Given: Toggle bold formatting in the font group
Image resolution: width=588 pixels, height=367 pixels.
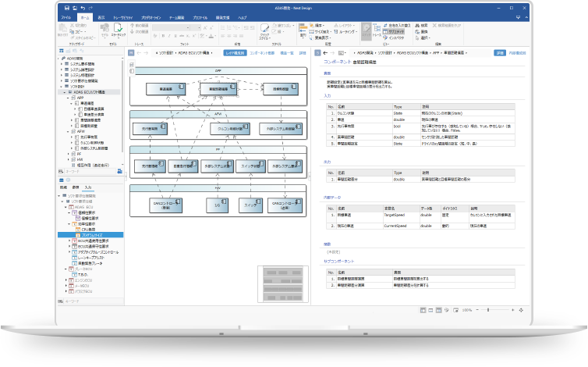Looking at the screenshot, I should pyautogui.click(x=163, y=36).
